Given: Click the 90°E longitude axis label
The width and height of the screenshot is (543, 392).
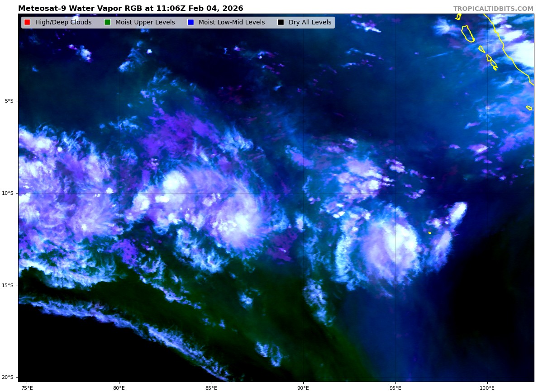Looking at the screenshot, I should pyautogui.click(x=303, y=387).
